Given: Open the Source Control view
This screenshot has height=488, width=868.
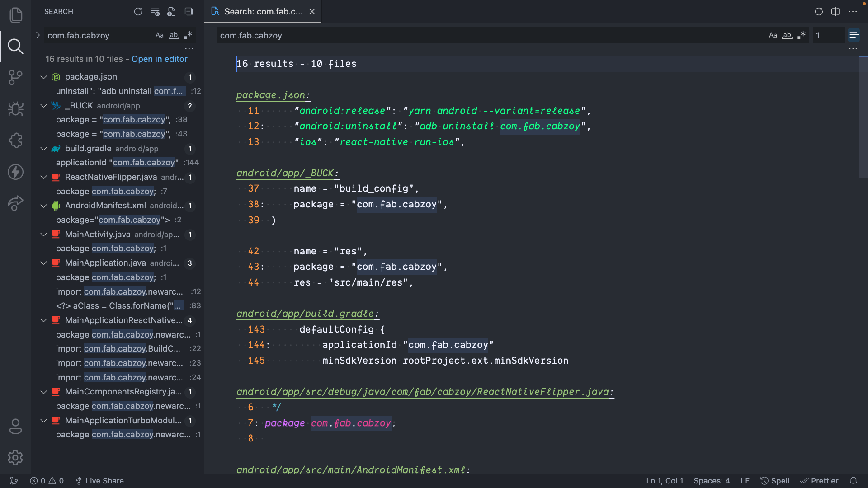Looking at the screenshot, I should (16, 77).
